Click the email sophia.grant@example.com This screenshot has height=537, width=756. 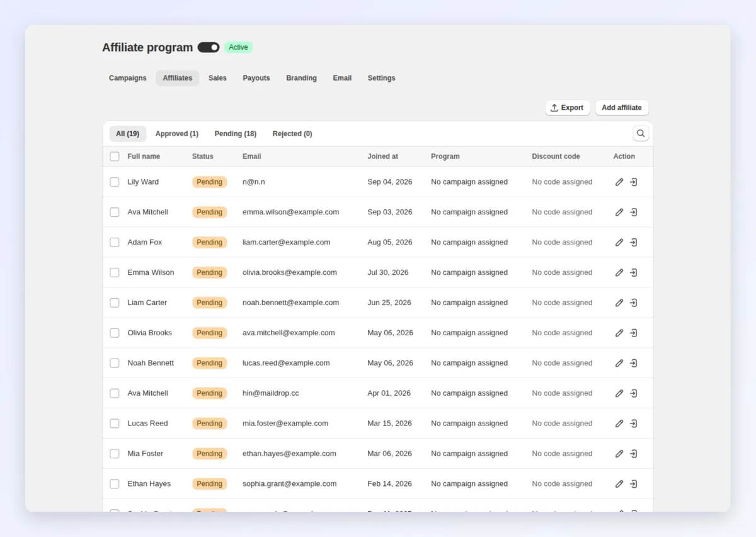tap(290, 484)
